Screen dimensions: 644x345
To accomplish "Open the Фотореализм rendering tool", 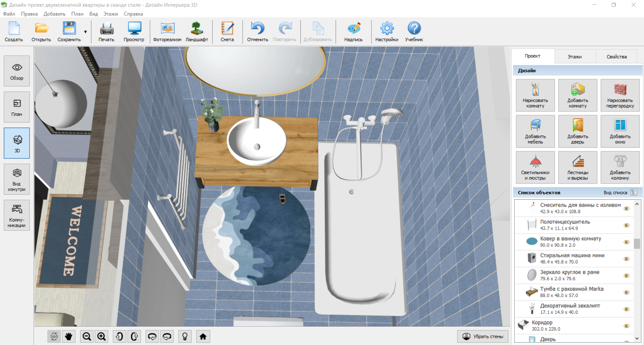I will (167, 32).
